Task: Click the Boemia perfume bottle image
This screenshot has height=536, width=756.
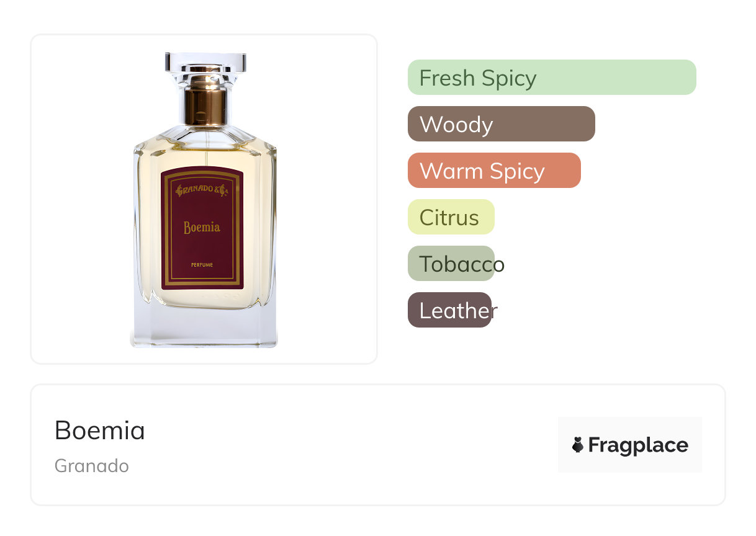Action: (204, 200)
